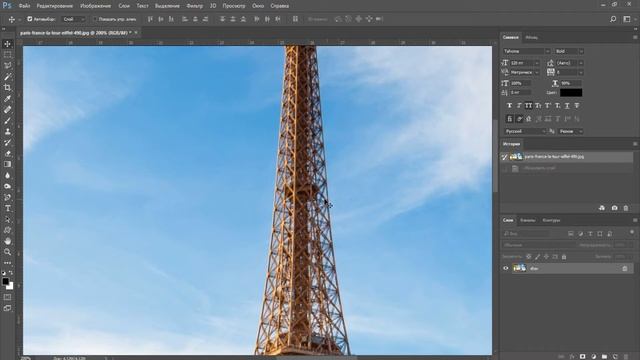Screen dimensions: 640x360
Task: Toggle Faux Italic in Character panel
Action: (519, 106)
